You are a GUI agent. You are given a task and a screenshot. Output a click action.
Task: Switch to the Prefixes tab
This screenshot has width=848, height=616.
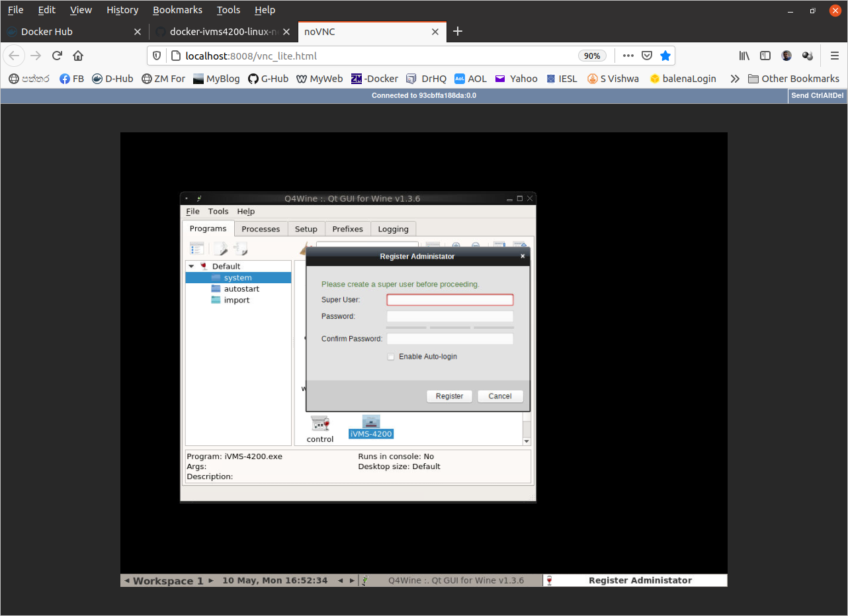click(348, 229)
